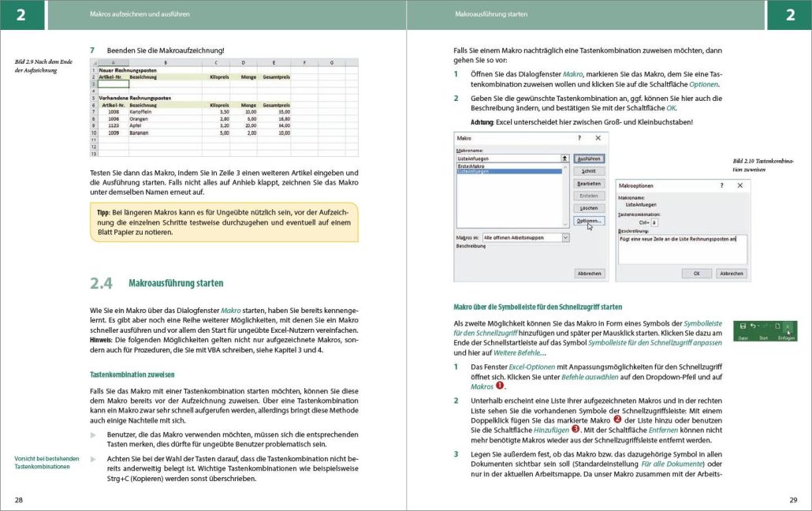Open the Customize Quick Access Toolbar arrow
The image size is (812, 511).
788,326
